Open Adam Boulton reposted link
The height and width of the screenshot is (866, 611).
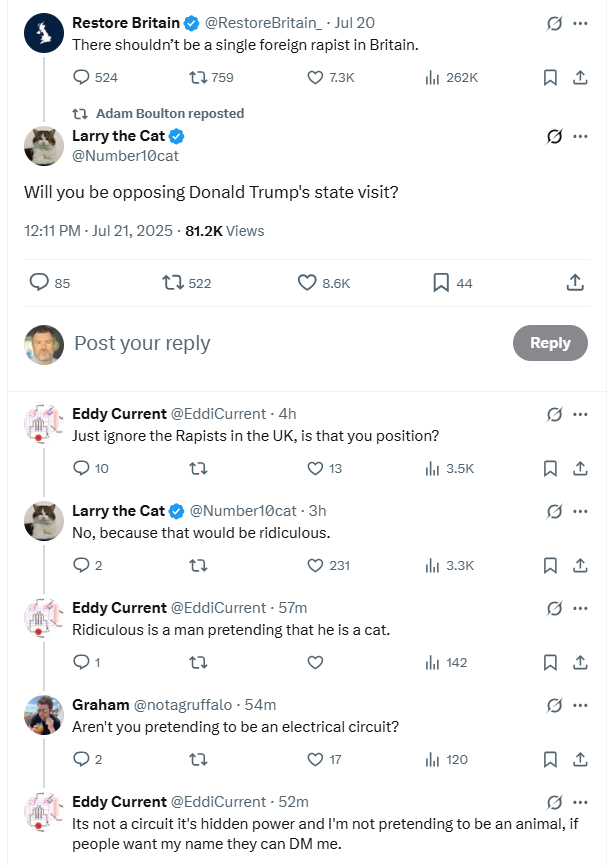170,113
